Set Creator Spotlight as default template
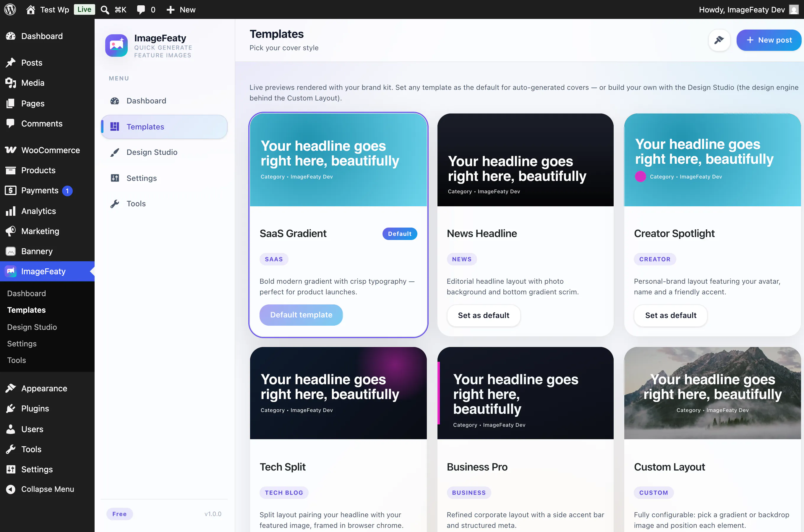Image resolution: width=804 pixels, height=532 pixels. tap(671, 316)
